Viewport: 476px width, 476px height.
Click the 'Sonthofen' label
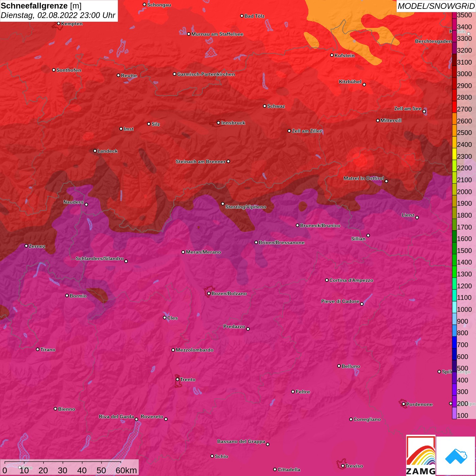[69, 70]
